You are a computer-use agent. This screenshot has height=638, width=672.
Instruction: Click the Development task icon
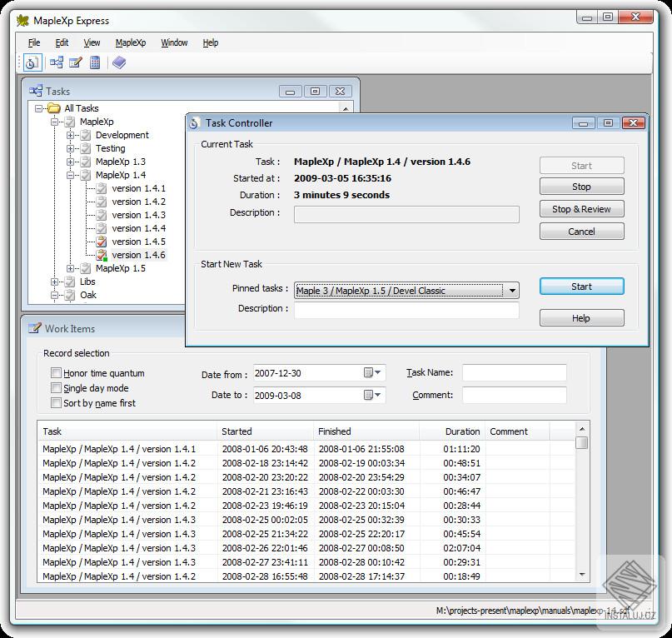click(x=85, y=135)
